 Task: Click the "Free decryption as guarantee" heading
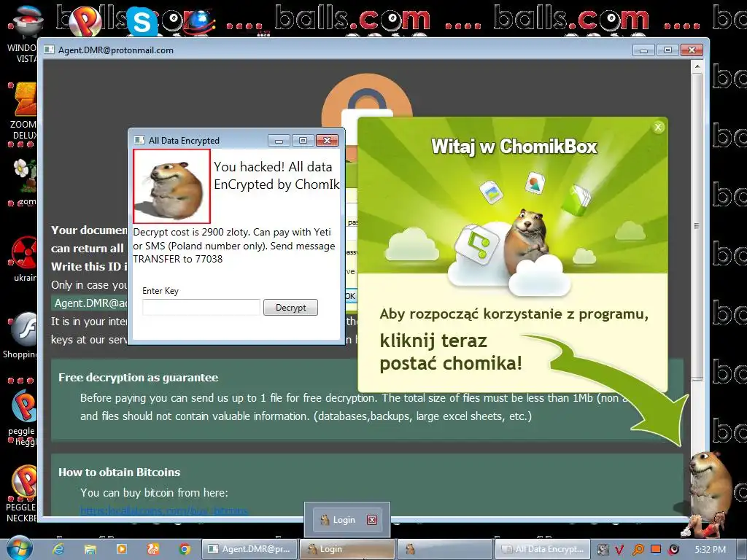(x=138, y=378)
